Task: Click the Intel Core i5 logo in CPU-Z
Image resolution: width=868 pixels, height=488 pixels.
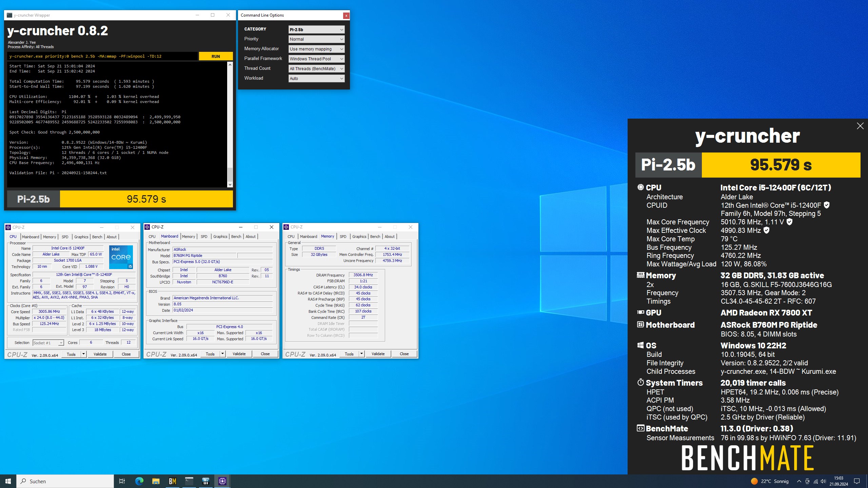Action: coord(121,257)
